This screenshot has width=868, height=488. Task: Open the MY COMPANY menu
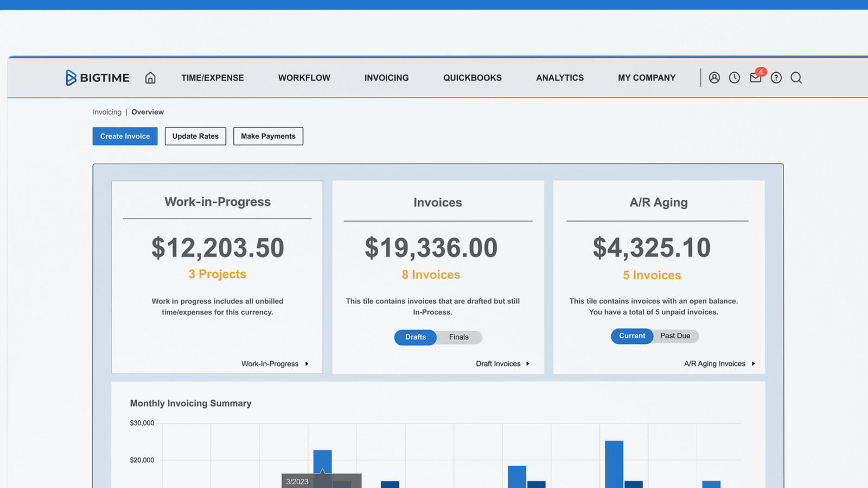pyautogui.click(x=647, y=78)
